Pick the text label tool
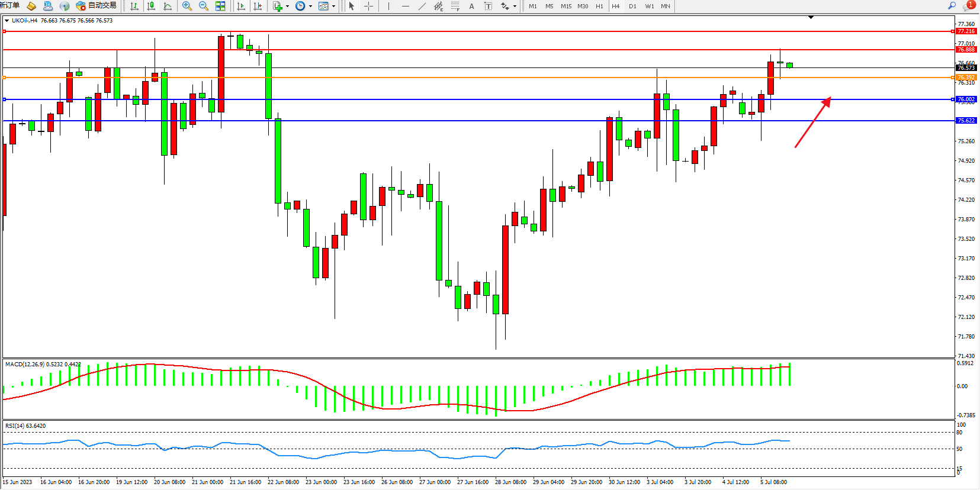 pos(471,6)
